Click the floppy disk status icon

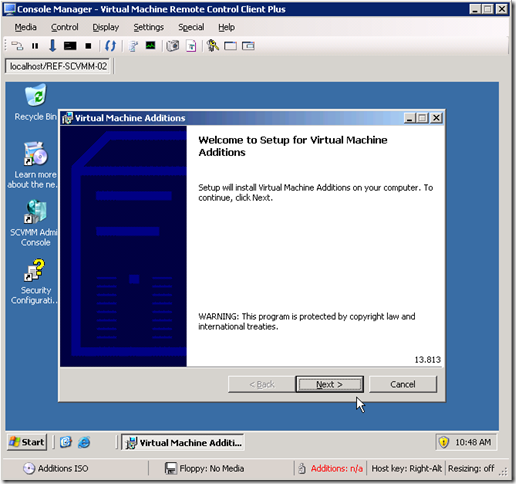tap(171, 468)
